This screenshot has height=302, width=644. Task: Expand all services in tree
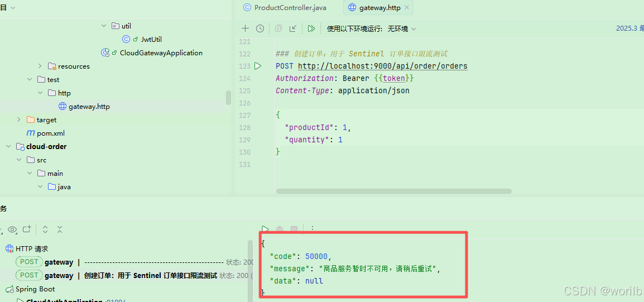click(x=45, y=229)
